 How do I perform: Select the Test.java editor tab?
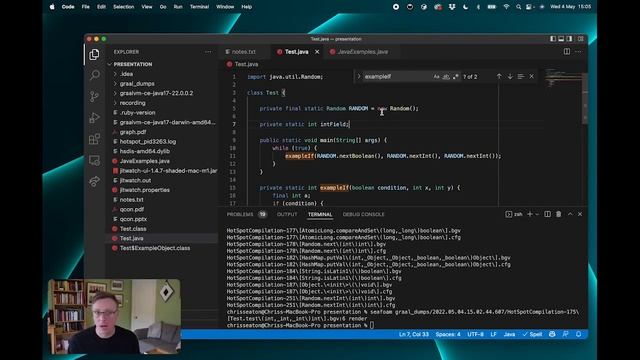[296, 52]
